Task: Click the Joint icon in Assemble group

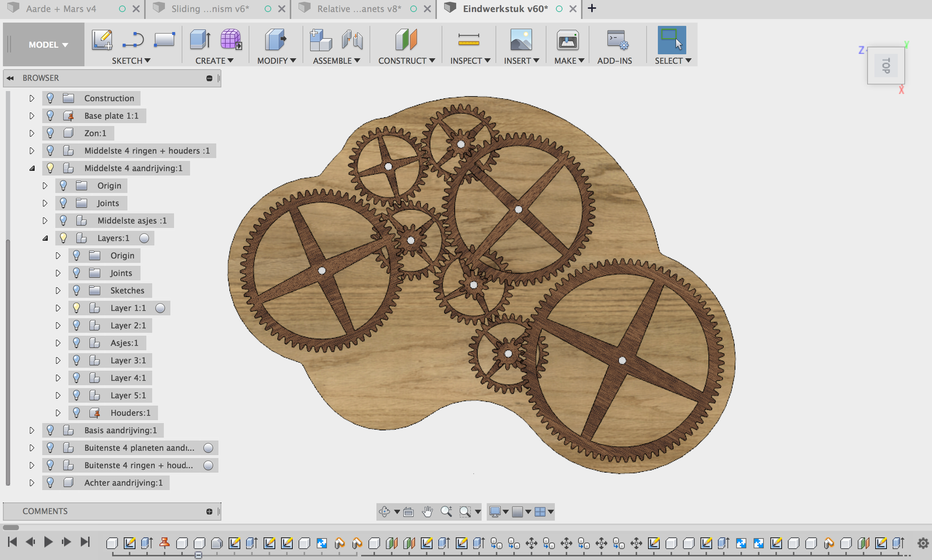Action: click(352, 40)
